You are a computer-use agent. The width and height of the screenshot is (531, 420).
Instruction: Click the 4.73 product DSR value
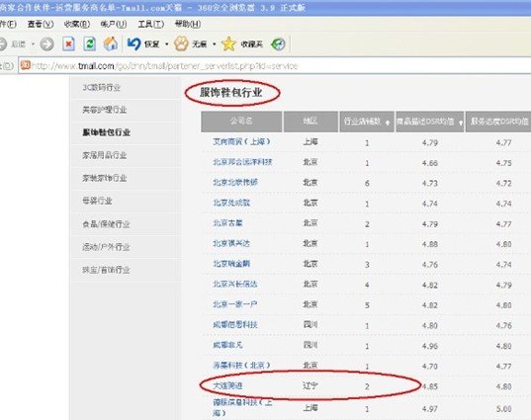pos(430,184)
